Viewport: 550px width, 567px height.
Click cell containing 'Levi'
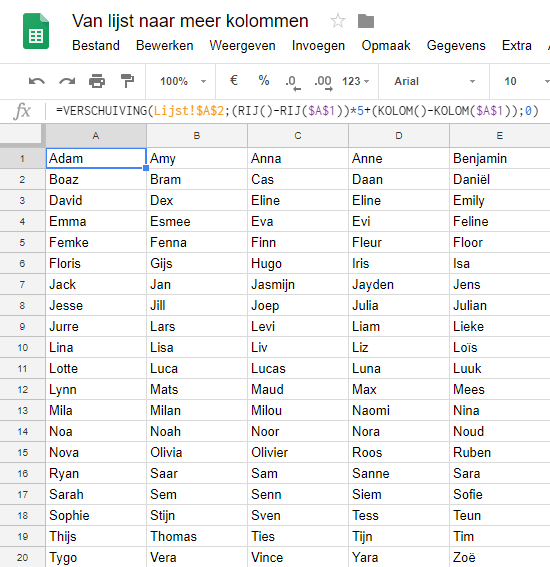(298, 326)
